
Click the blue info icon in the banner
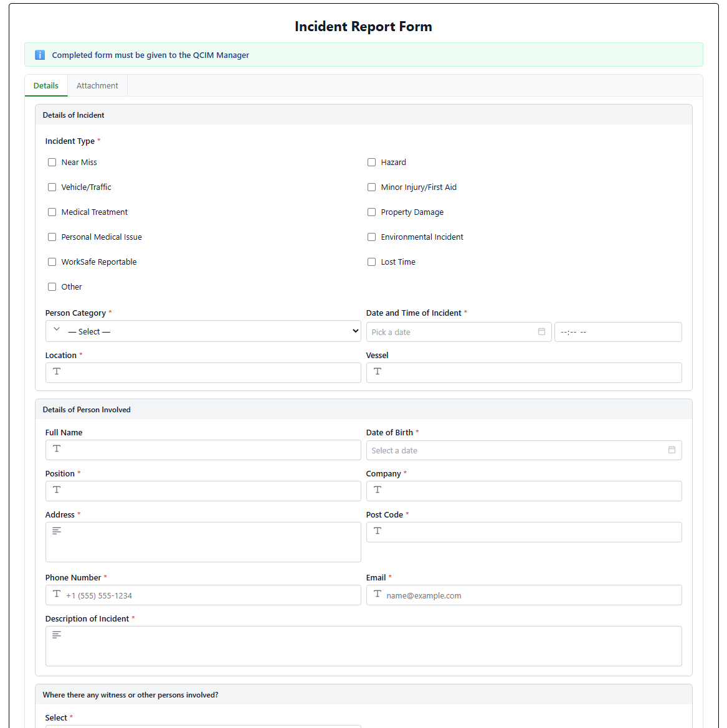[x=40, y=55]
